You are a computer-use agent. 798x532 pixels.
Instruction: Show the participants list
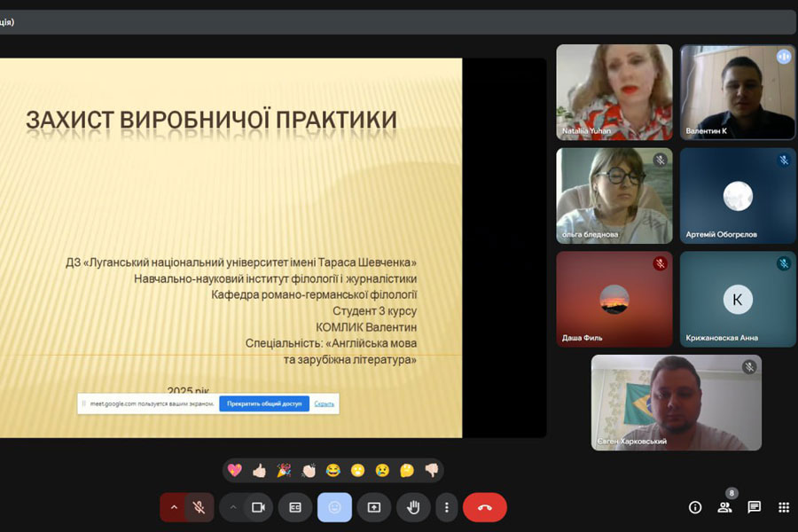pos(724,507)
